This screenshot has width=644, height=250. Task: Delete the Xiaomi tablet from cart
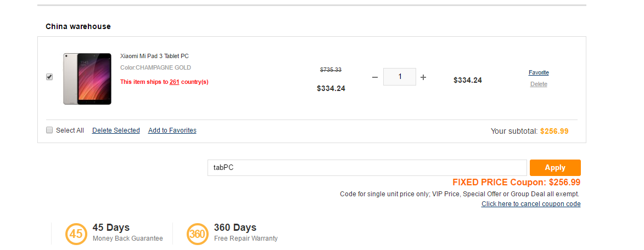pyautogui.click(x=539, y=84)
